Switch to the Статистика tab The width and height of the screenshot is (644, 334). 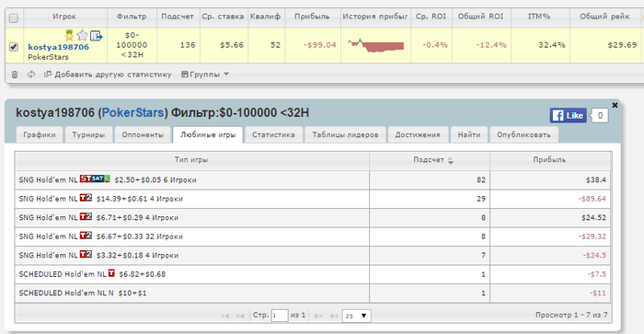click(273, 134)
